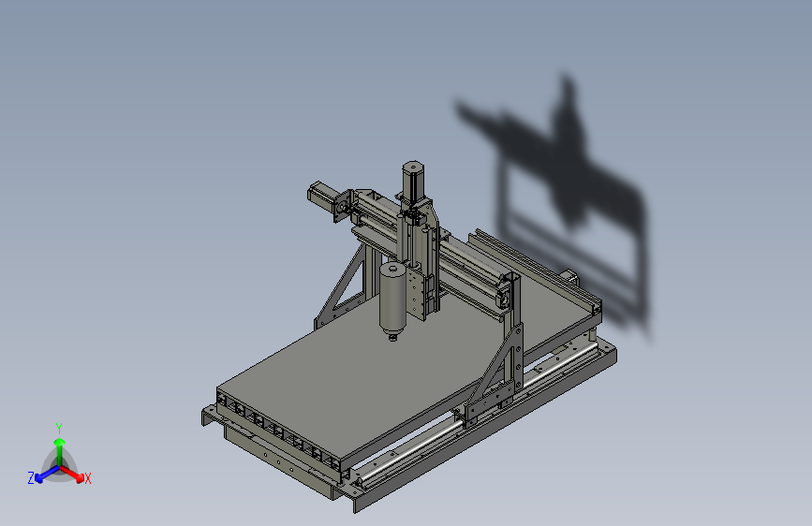
Task: Click the green Y axis of the triad
Action: [x=60, y=451]
